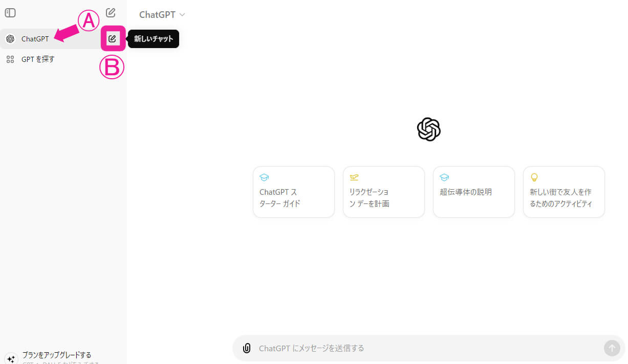Open the ChatGPT model dropdown
628x364 pixels.
(162, 15)
